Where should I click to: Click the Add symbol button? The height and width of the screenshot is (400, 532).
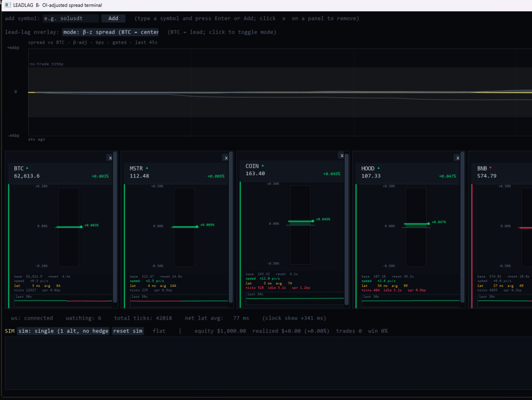(113, 18)
